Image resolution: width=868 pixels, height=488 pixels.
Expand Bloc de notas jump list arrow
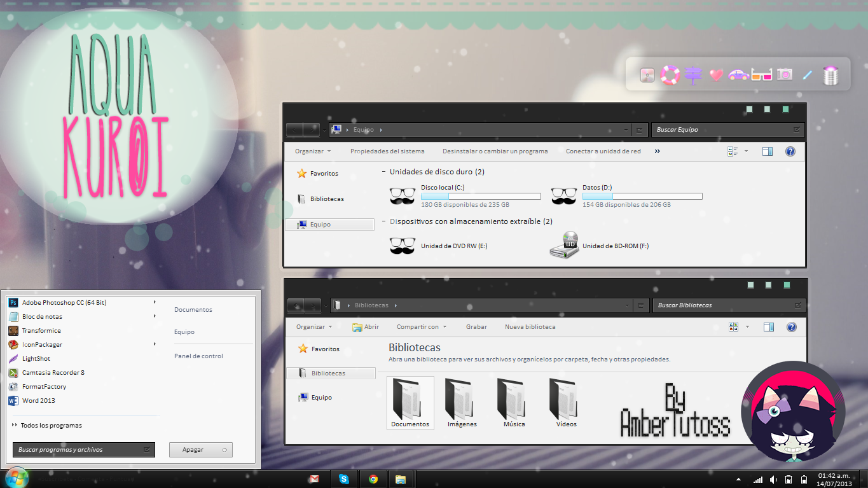[x=155, y=316]
